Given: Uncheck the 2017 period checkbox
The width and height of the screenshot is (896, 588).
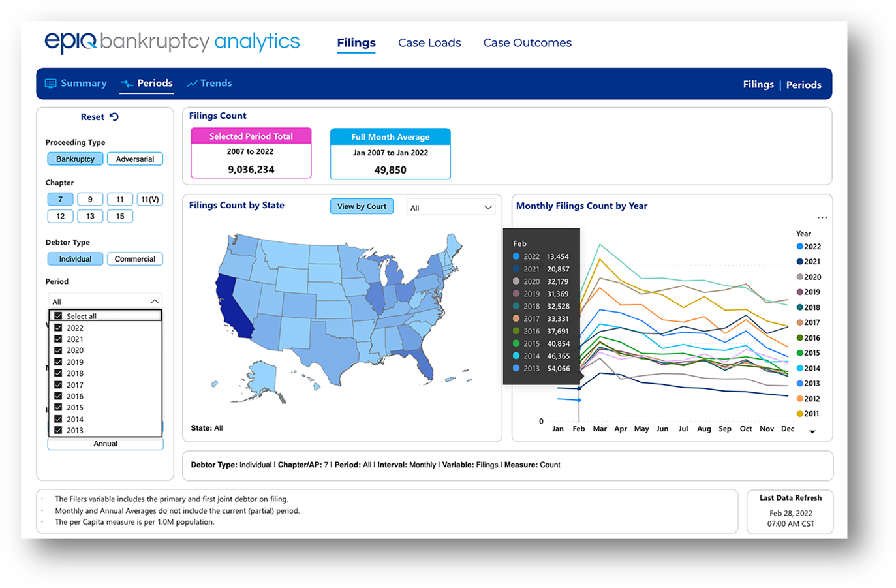Looking at the screenshot, I should (58, 384).
